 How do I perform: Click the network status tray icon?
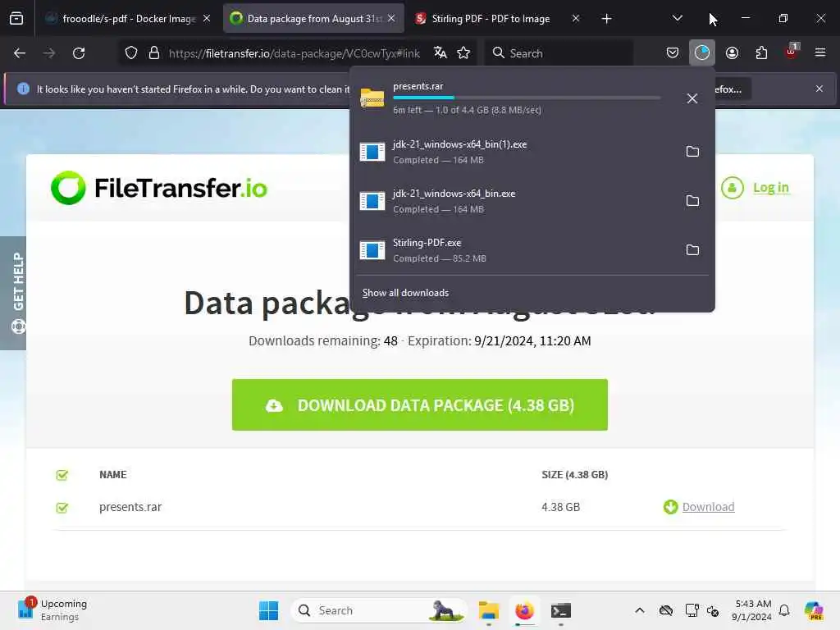tap(692, 610)
